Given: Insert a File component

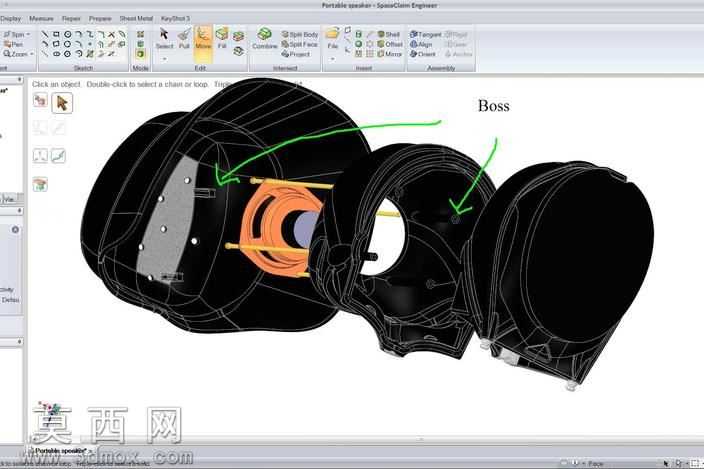Looking at the screenshot, I should coord(332,39).
